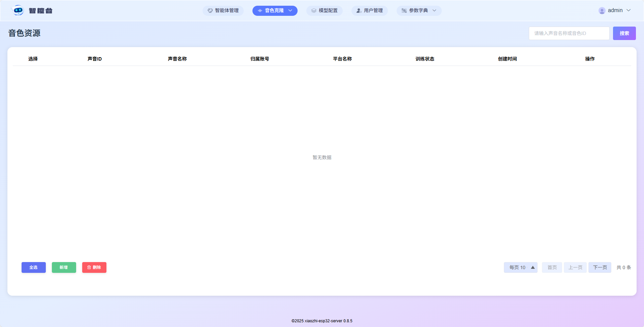Click the robot logo icon
This screenshot has width=644, height=327.
pos(18,10)
